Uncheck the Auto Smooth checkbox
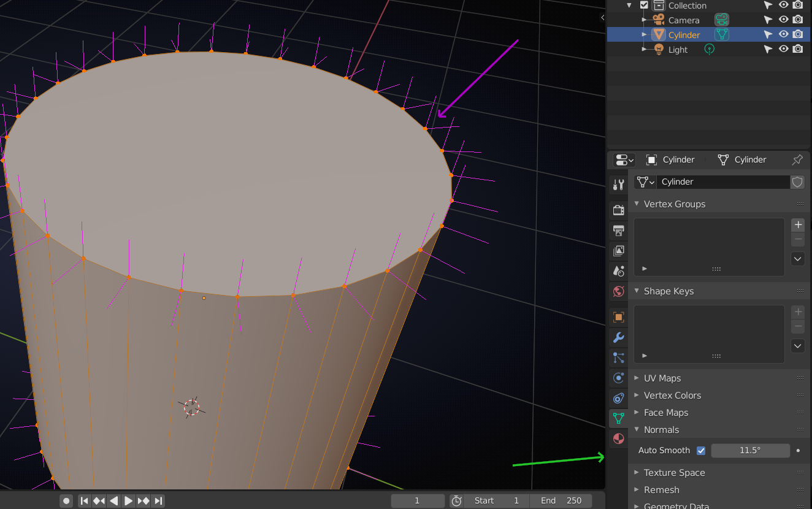Screen dimensions: 812x509 tap(701, 450)
